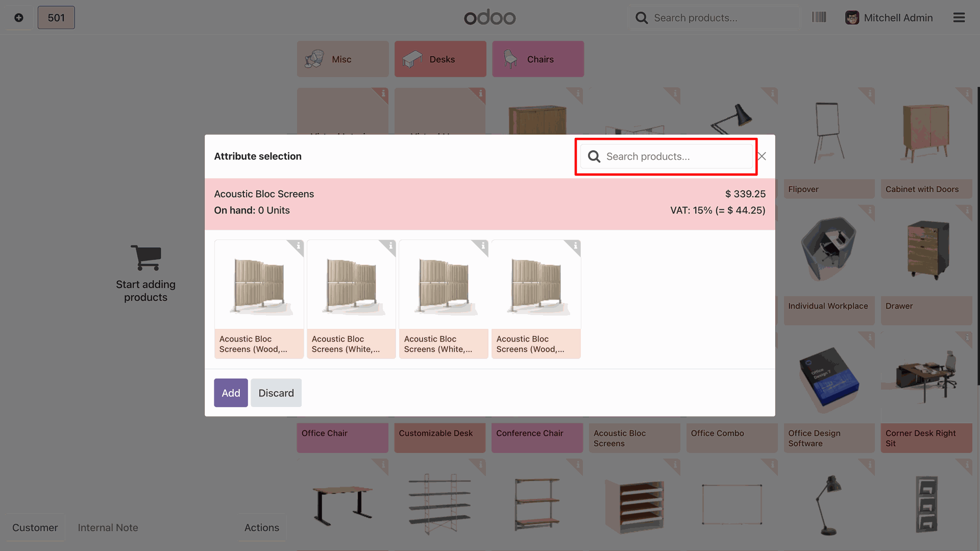Select the letter tray drawer product in bottom row
Image resolution: width=980 pixels, height=551 pixels.
[634, 505]
